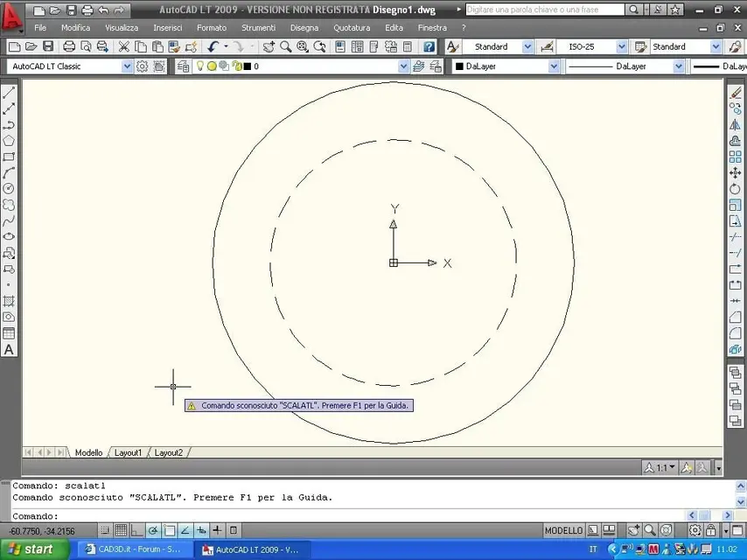747x560 pixels.
Task: Select the Chamfer tool
Action: [736, 317]
